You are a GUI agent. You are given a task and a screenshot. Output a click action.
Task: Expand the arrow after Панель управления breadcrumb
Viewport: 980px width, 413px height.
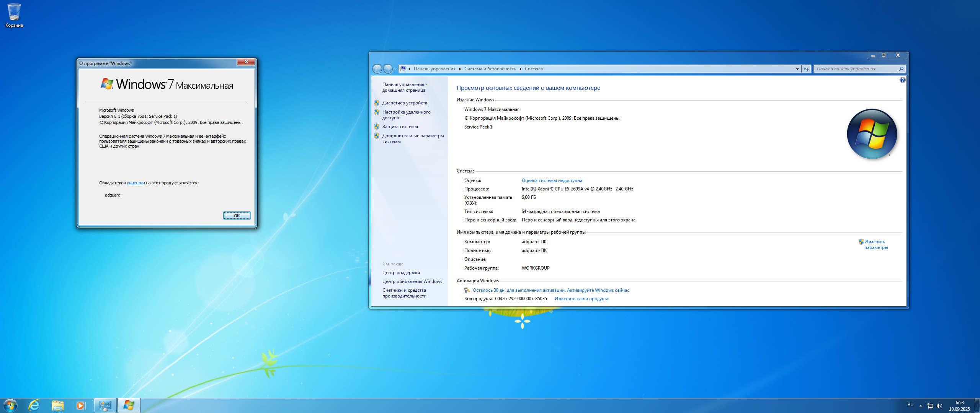[x=460, y=69]
